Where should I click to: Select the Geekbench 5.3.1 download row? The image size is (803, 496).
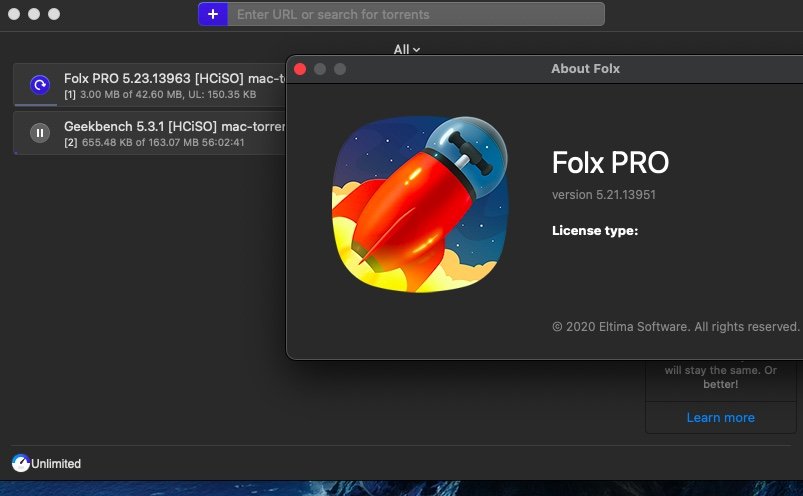(150, 133)
